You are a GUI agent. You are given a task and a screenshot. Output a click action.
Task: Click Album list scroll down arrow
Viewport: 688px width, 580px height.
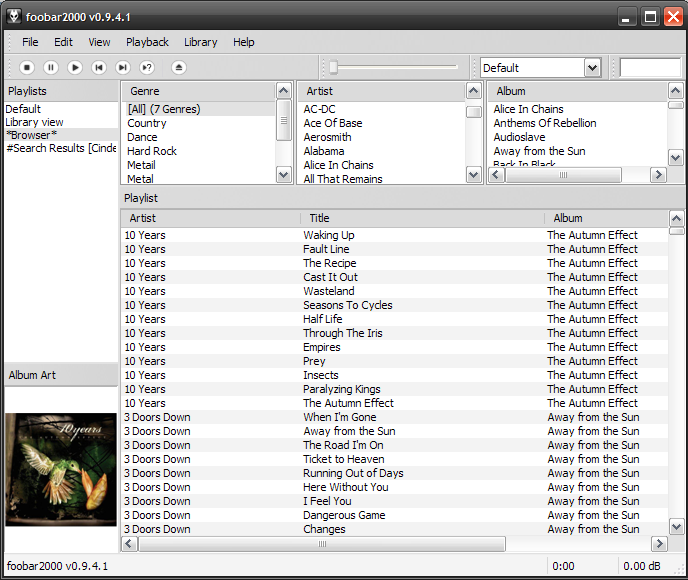[x=675, y=158]
